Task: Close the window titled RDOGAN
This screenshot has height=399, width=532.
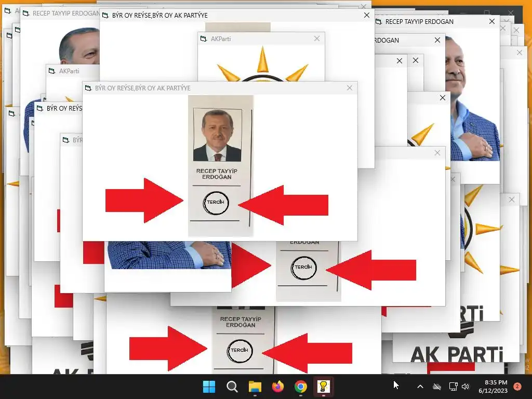Action: point(437,40)
